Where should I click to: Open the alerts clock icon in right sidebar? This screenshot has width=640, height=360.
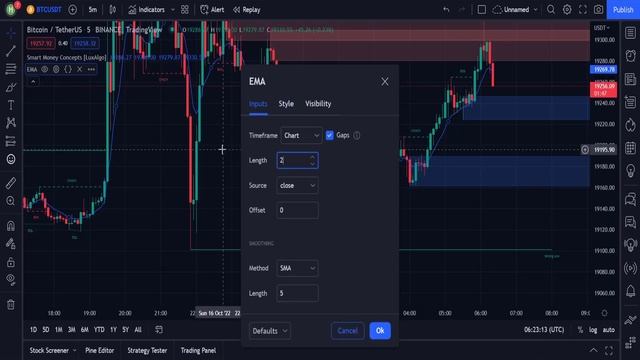tap(630, 56)
